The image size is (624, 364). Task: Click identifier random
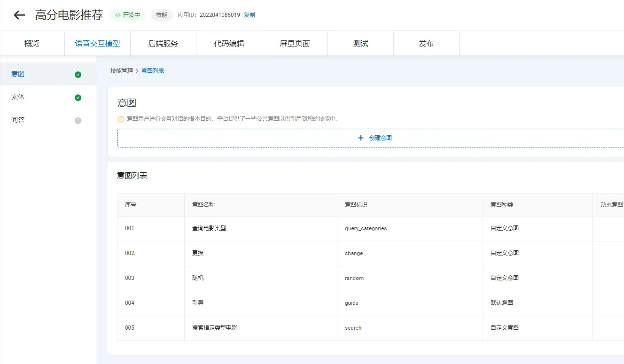pyautogui.click(x=354, y=278)
